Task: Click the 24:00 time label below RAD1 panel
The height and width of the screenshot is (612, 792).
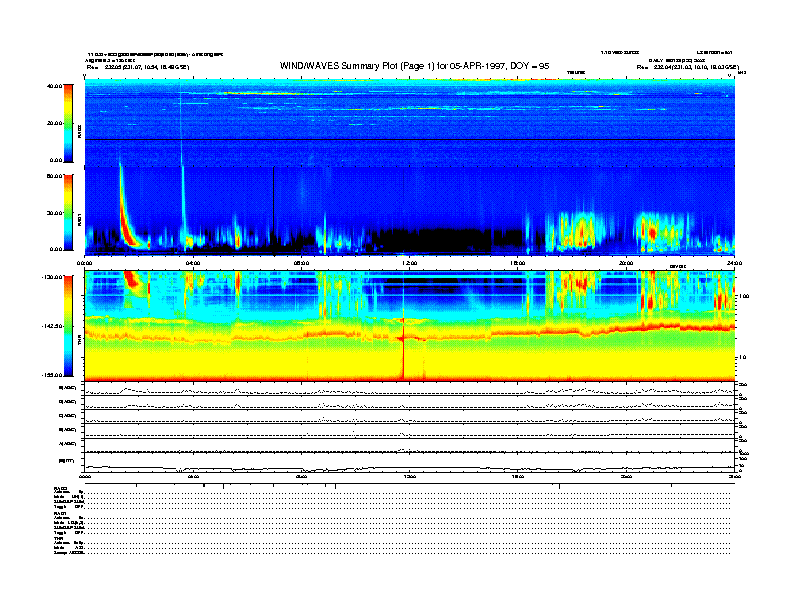Action: pyautogui.click(x=734, y=263)
